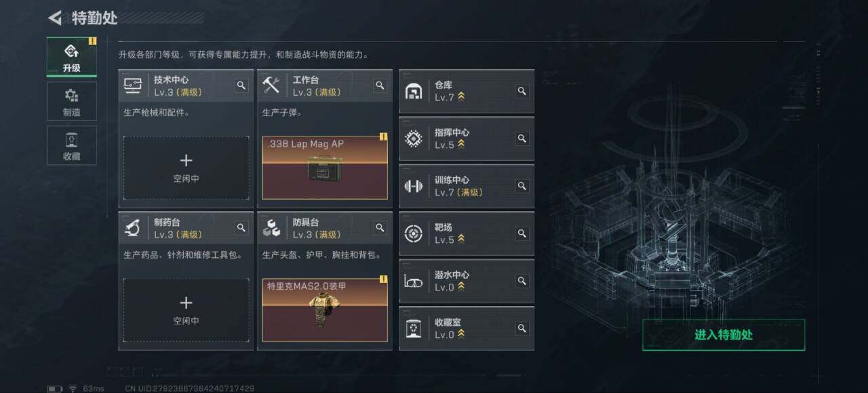This screenshot has height=393, width=868.
Task: Expand 仓库 Lv.7 upgrade arrows
Action: point(461,98)
